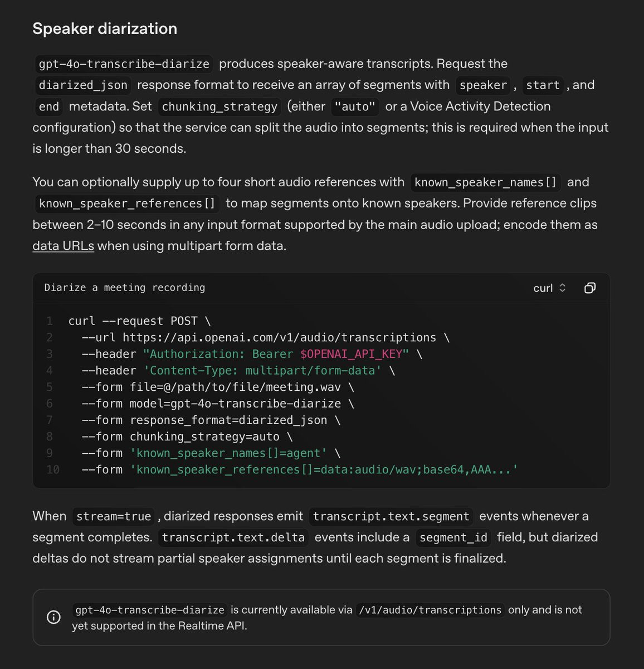Viewport: 644px width, 669px height.
Task: Click the known_speaker_names[] inline code in paragraph
Action: click(486, 182)
